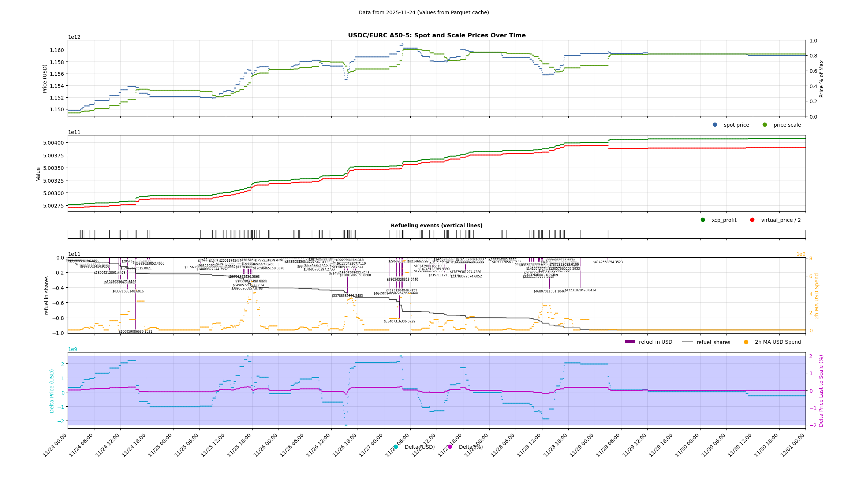
Task: Click the magenta Delta (%) legend dot
Action: 450,447
